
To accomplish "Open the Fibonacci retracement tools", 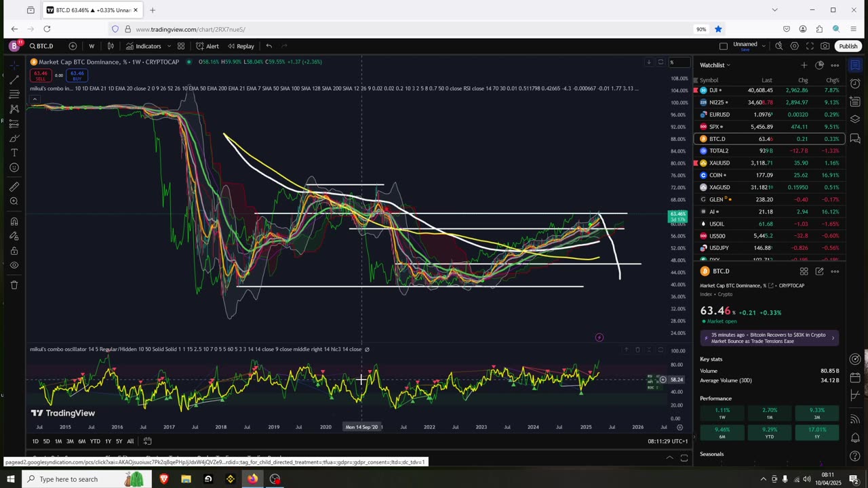I will pos(14,94).
